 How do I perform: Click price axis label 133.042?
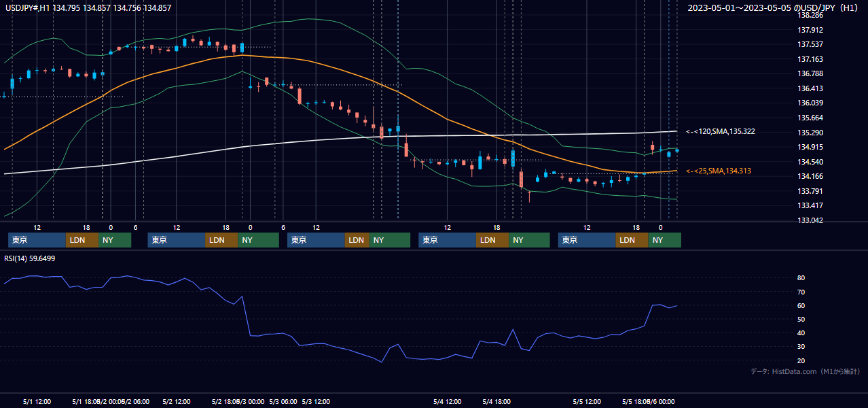point(810,220)
